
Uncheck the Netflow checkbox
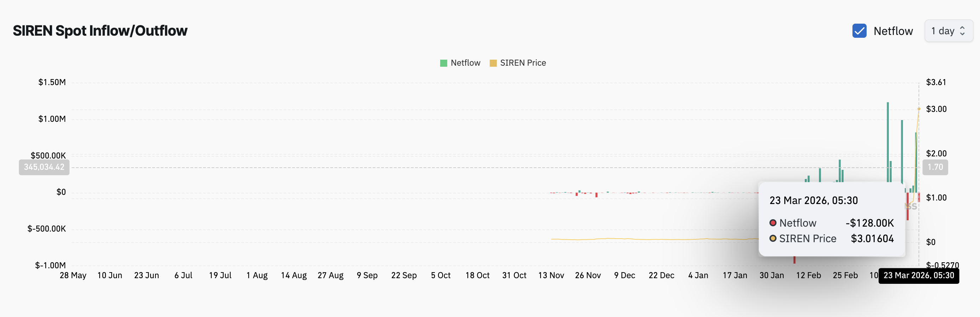(859, 31)
